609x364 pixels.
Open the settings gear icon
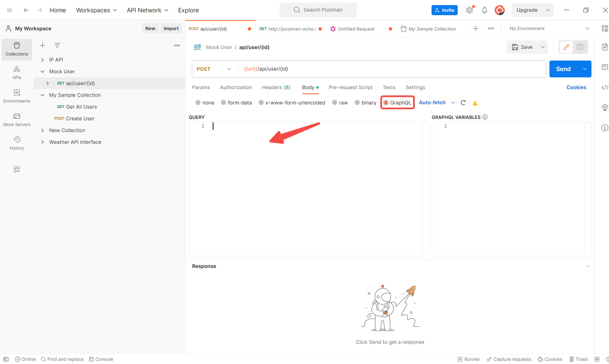coord(469,10)
